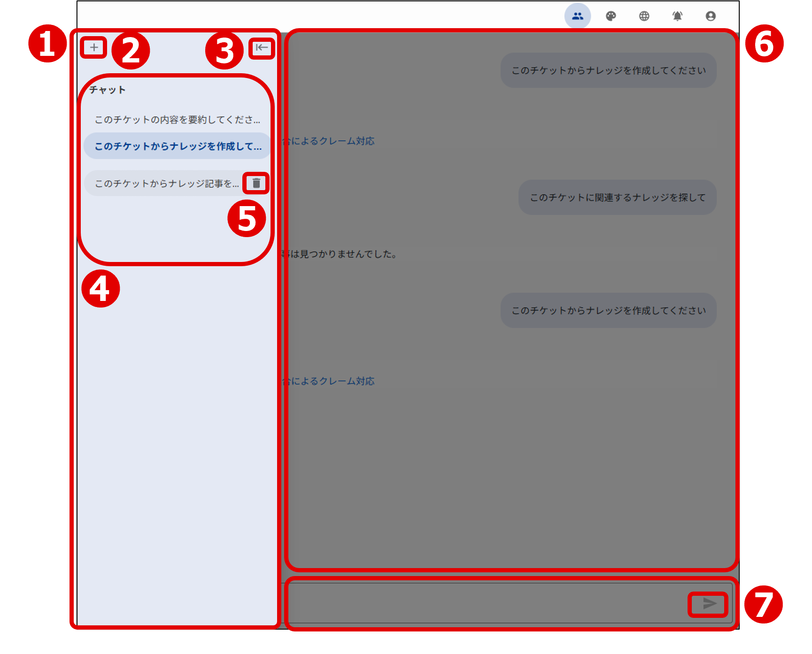Click the top ナレッジを作成してください message bubble

(x=608, y=70)
